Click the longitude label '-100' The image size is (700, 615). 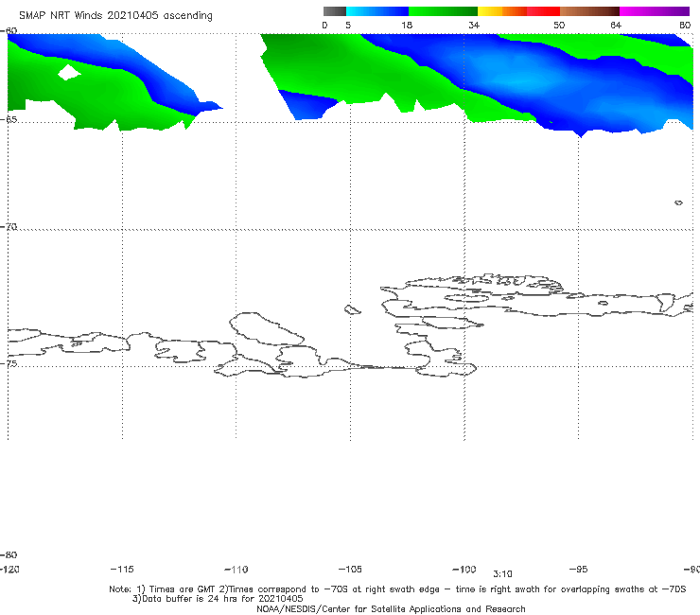pos(464,570)
